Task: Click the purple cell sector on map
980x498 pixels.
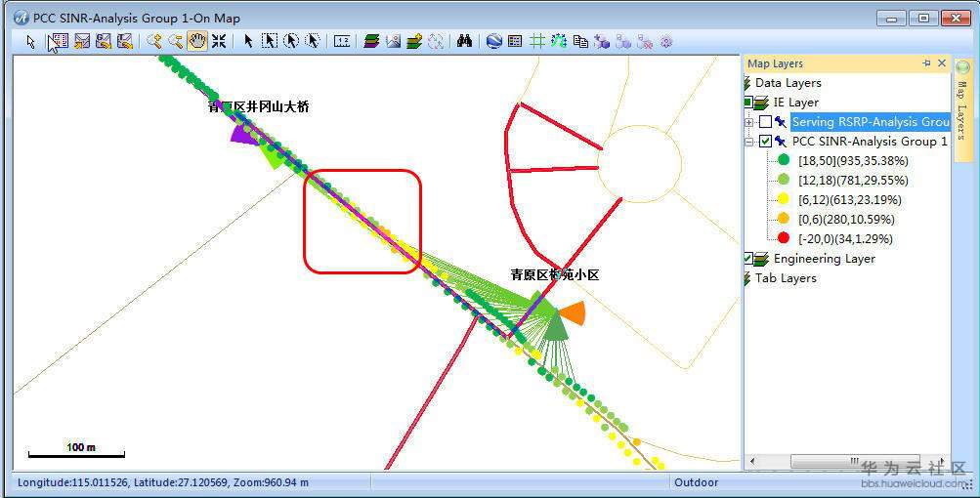Action: pyautogui.click(x=244, y=135)
